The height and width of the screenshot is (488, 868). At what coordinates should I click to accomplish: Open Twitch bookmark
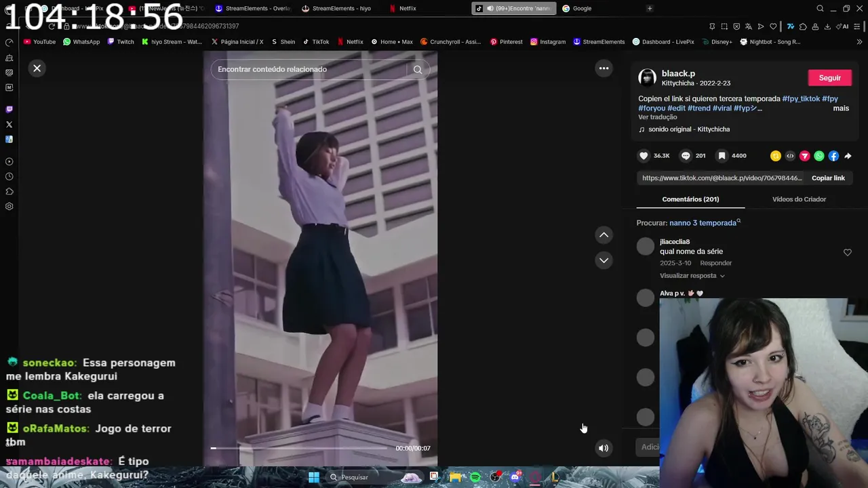pyautogui.click(x=121, y=42)
